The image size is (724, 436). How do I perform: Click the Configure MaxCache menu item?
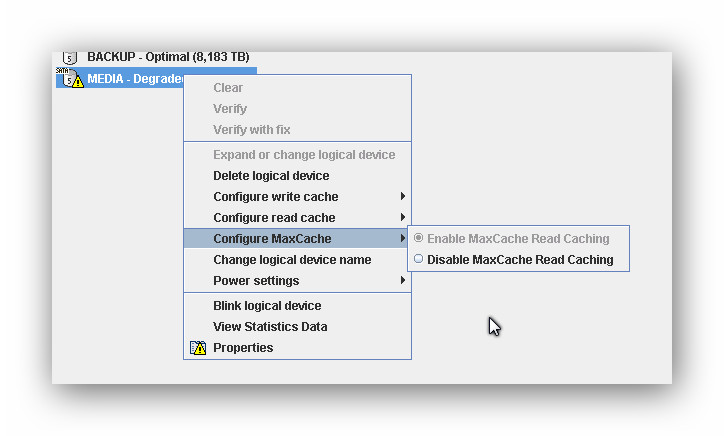click(x=272, y=239)
